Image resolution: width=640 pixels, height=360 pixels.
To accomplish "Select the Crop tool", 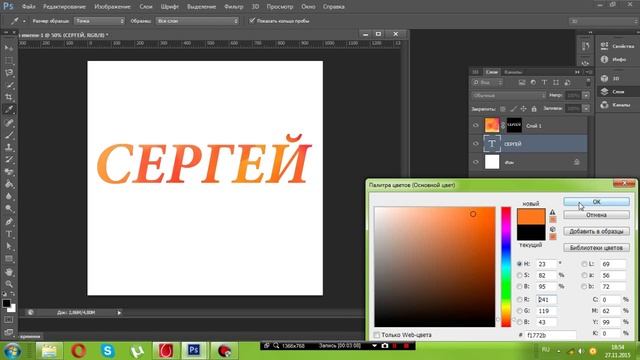I will click(9, 97).
